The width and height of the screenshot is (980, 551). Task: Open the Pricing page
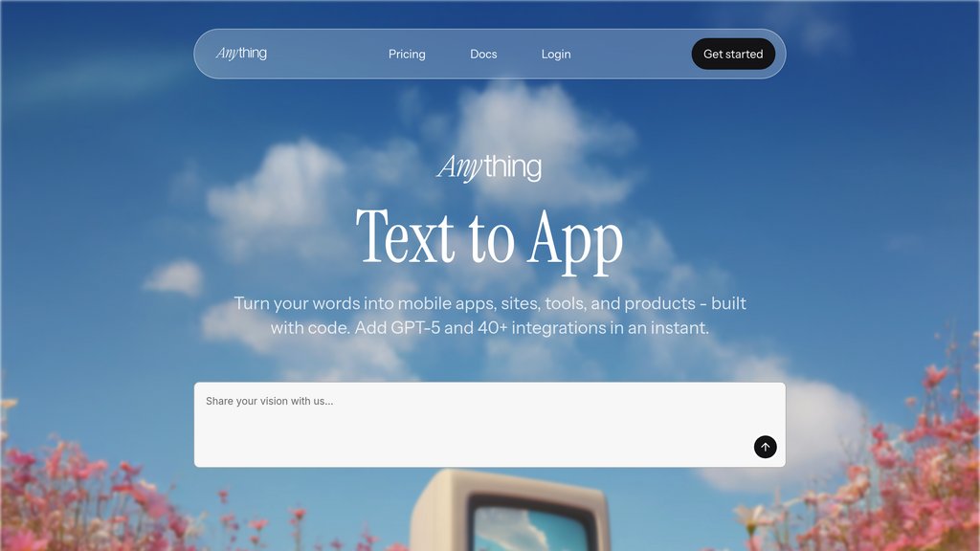coord(407,55)
